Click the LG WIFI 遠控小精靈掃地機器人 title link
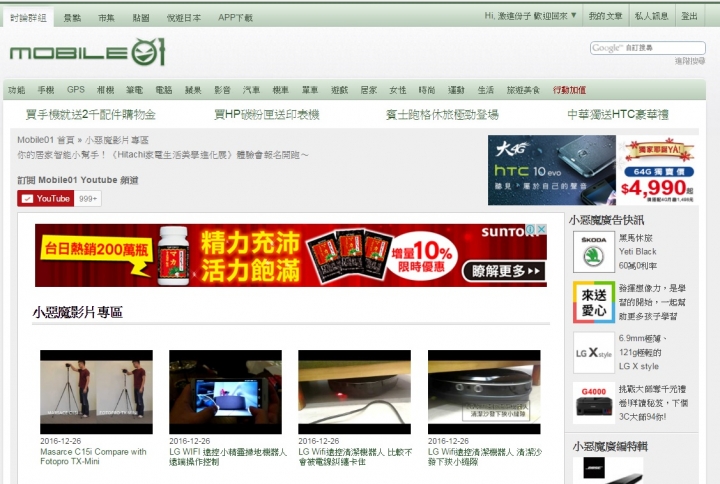Image resolution: width=720 pixels, height=484 pixels. click(x=228, y=457)
